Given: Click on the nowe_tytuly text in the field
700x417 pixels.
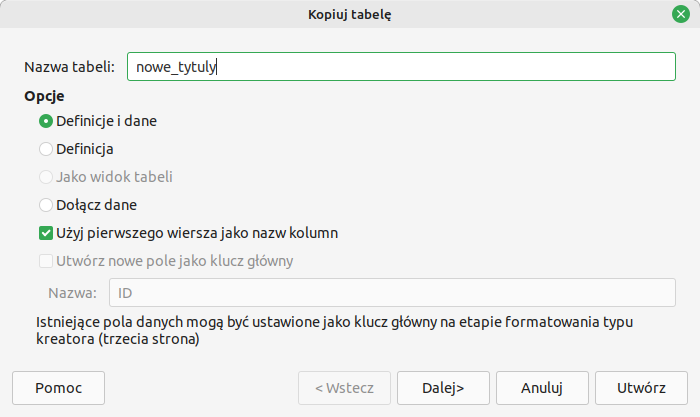Looking at the screenshot, I should point(176,67).
